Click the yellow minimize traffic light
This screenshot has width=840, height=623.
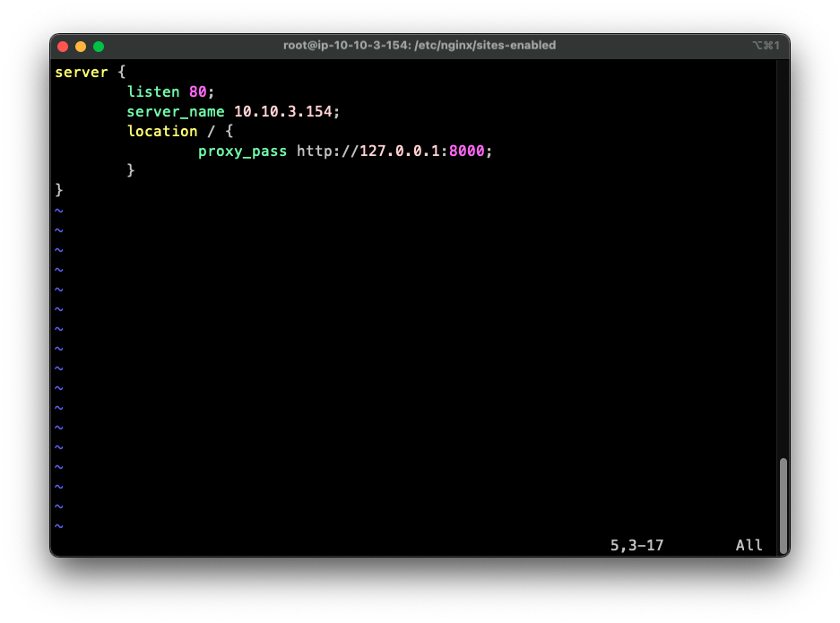pyautogui.click(x=80, y=45)
